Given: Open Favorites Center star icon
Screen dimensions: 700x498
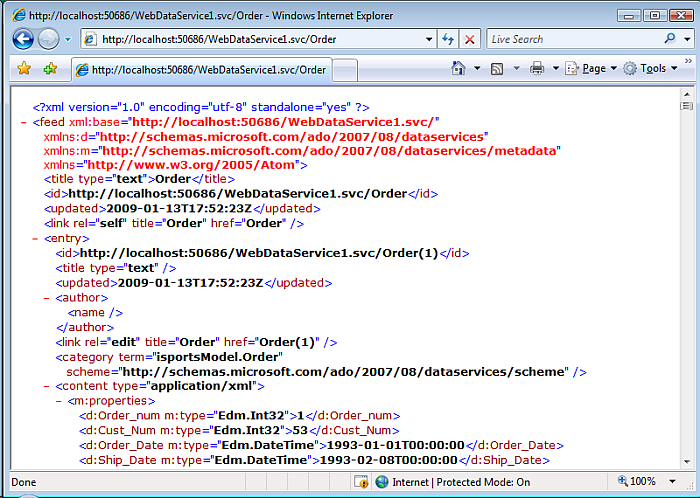Looking at the screenshot, I should (x=24, y=69).
